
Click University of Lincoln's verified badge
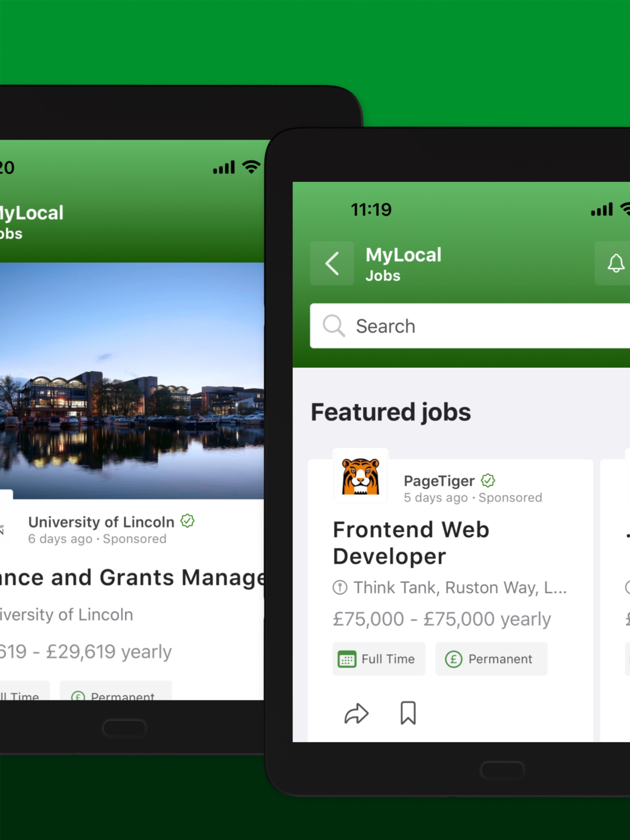point(187,521)
